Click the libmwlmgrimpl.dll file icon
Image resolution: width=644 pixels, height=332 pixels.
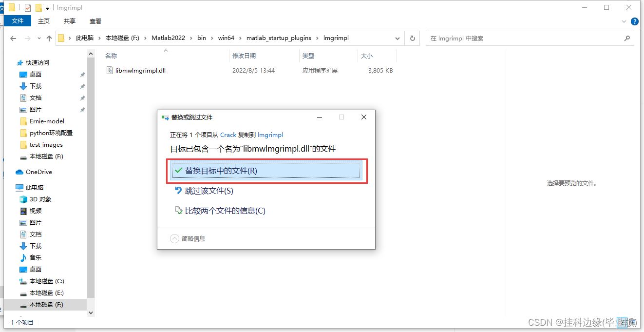point(110,70)
